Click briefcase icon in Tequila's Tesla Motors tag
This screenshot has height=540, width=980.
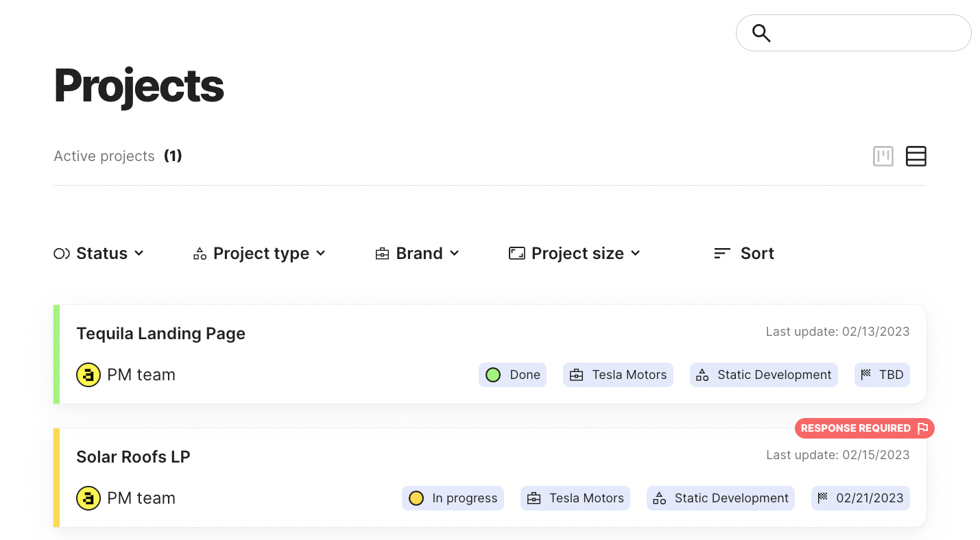(x=576, y=375)
